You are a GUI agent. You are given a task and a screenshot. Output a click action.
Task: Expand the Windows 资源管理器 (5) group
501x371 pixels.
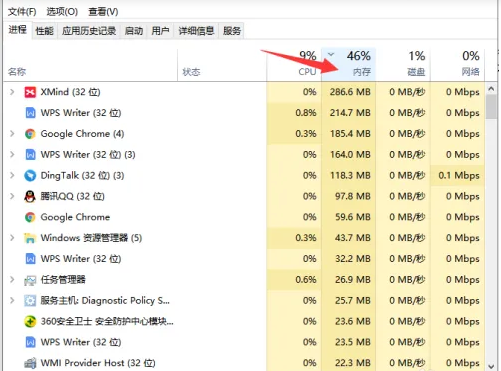pyautogui.click(x=12, y=238)
